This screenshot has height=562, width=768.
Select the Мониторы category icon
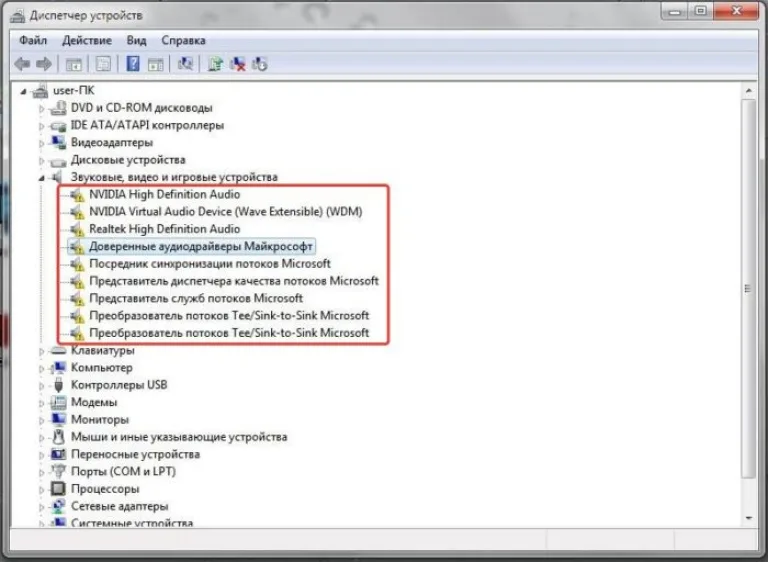tap(58, 420)
